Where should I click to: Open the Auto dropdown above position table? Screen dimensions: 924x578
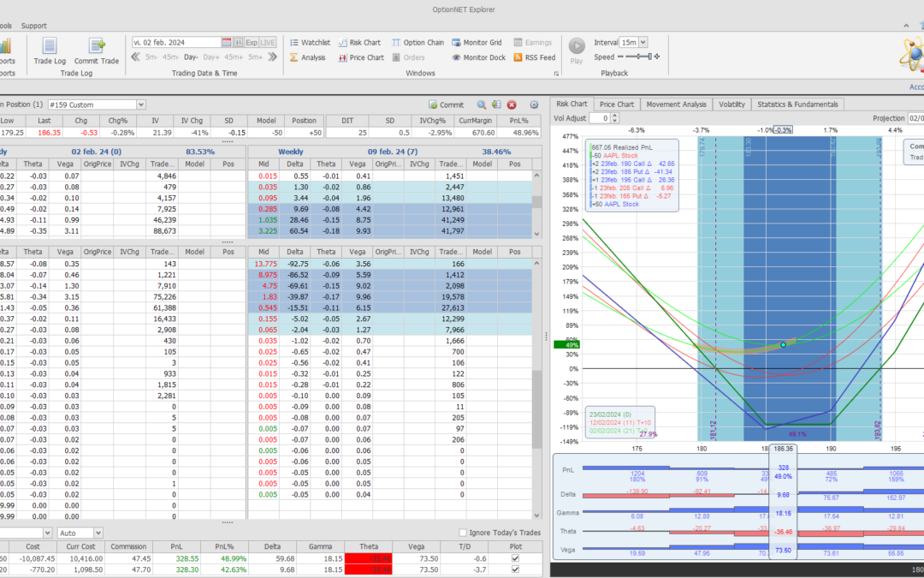tap(98, 533)
